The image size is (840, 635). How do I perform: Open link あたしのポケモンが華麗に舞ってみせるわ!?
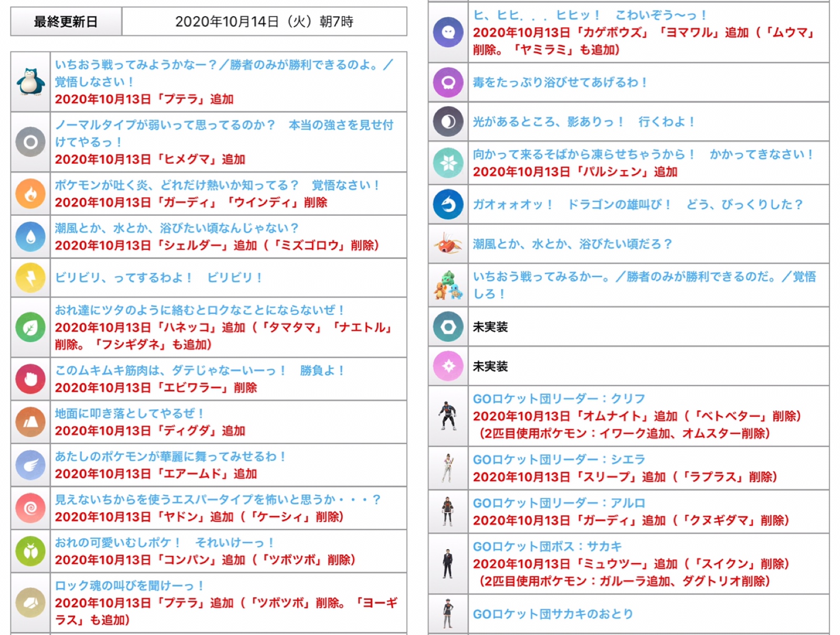coord(171,457)
